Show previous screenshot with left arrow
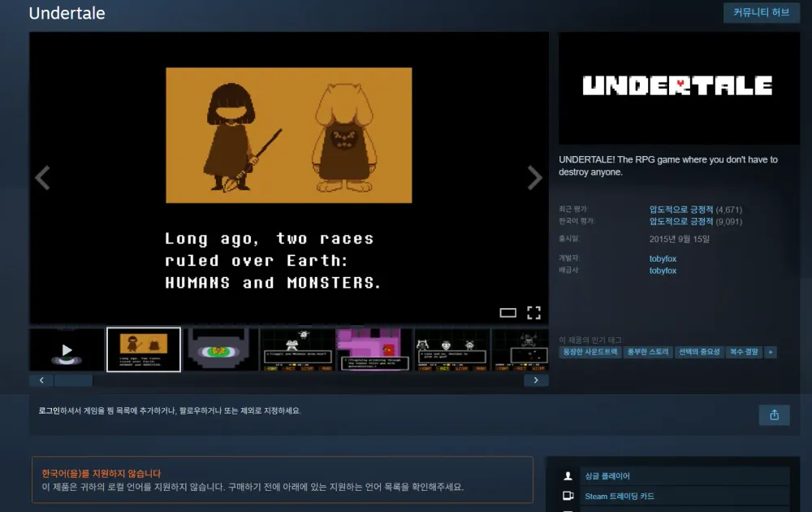This screenshot has height=512, width=812. pos(42,178)
